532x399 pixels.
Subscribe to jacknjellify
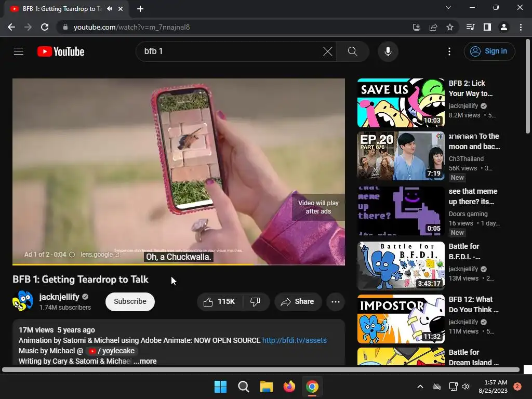coord(130,302)
